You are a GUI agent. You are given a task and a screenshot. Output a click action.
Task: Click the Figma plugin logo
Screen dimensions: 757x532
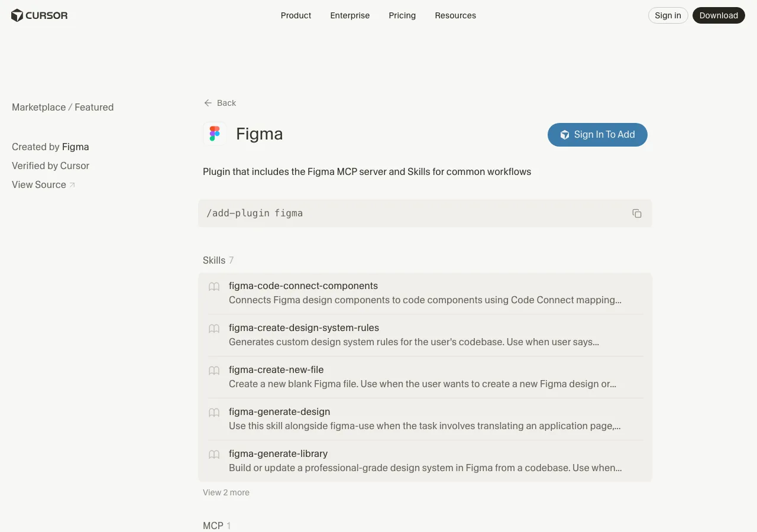pos(215,134)
